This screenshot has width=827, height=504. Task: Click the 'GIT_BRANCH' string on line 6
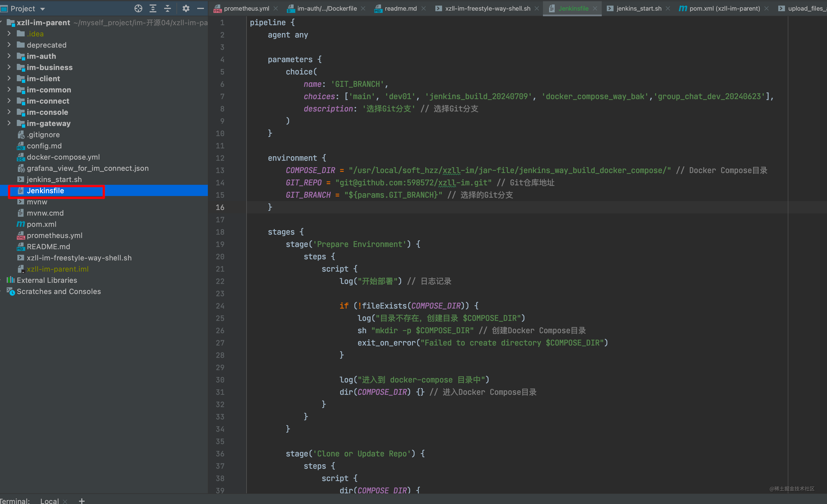click(x=357, y=84)
